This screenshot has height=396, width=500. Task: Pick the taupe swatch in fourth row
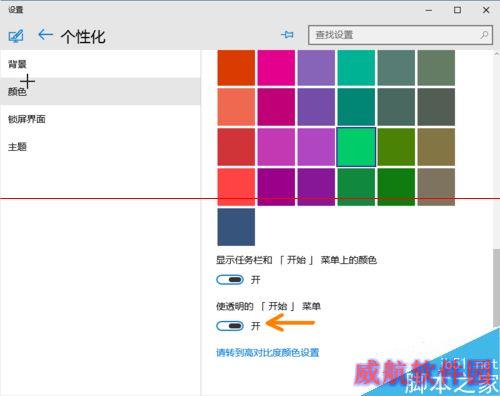[x=436, y=187]
